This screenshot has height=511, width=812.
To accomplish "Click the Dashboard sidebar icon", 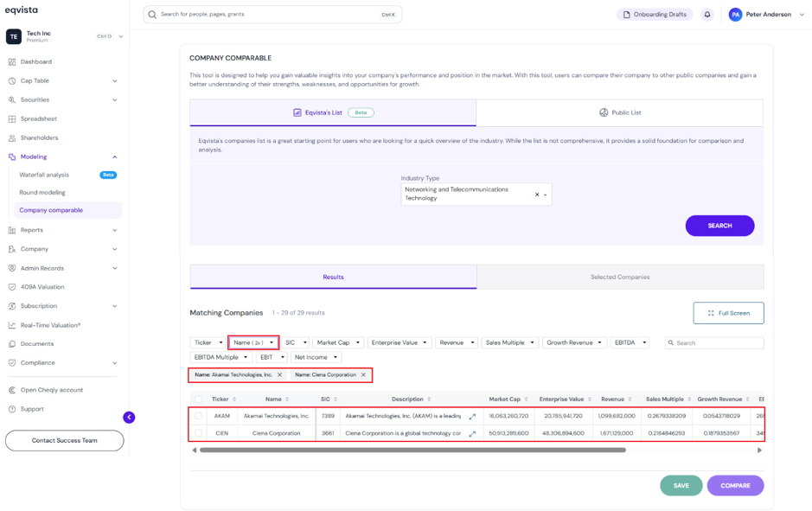I will pyautogui.click(x=12, y=61).
